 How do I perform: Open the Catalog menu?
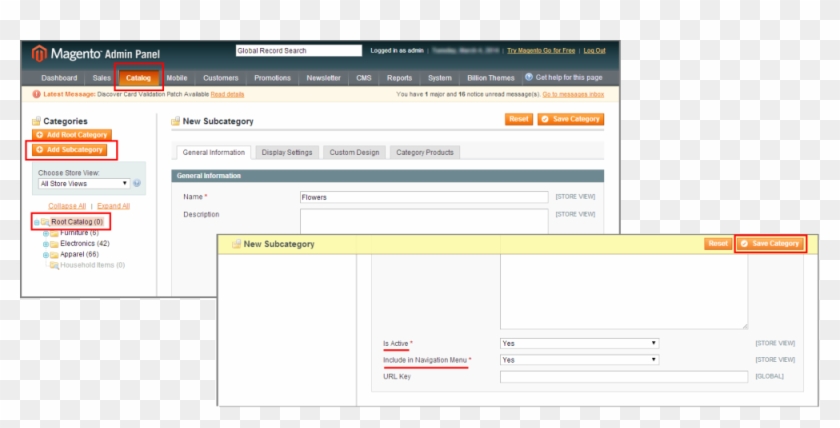coord(138,78)
